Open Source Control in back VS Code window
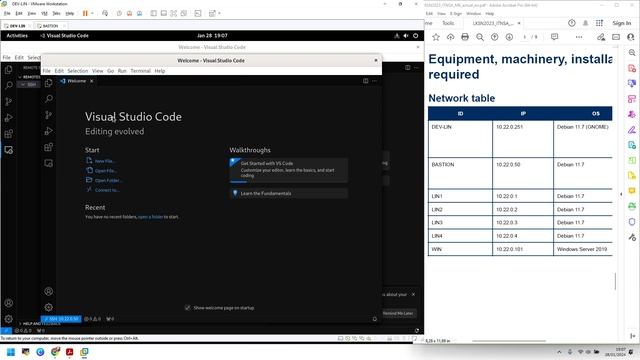This screenshot has width=640, height=360. 9,102
